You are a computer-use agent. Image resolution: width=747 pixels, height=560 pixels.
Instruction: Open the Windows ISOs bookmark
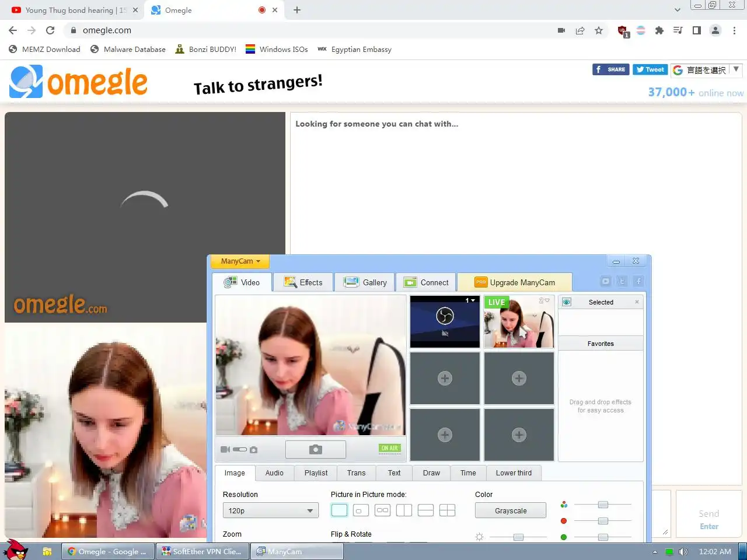tap(277, 50)
